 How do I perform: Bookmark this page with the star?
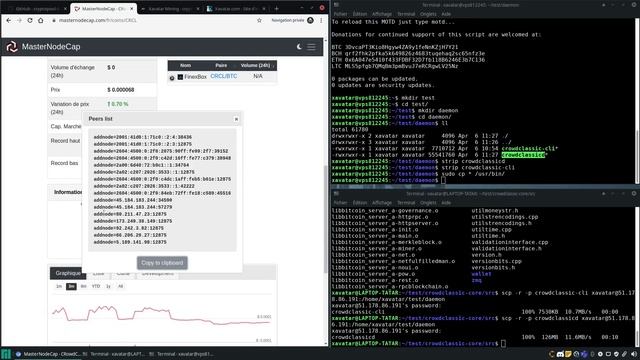pyautogui.click(x=259, y=20)
